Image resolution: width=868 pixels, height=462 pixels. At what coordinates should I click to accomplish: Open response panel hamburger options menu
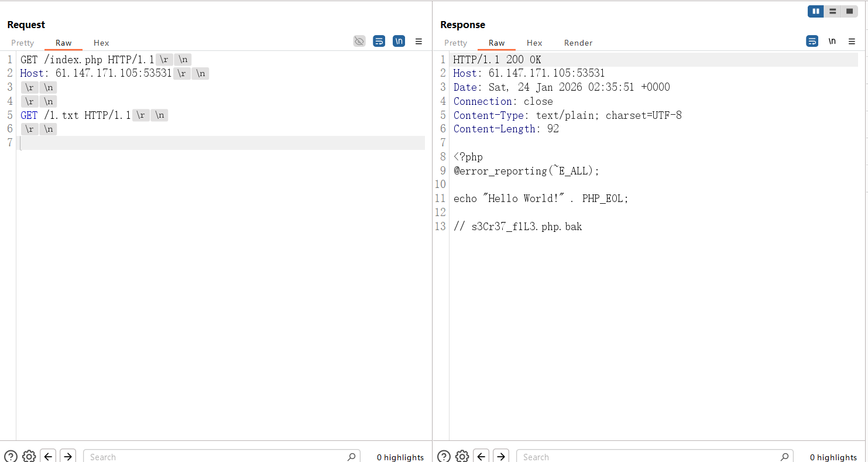(852, 42)
